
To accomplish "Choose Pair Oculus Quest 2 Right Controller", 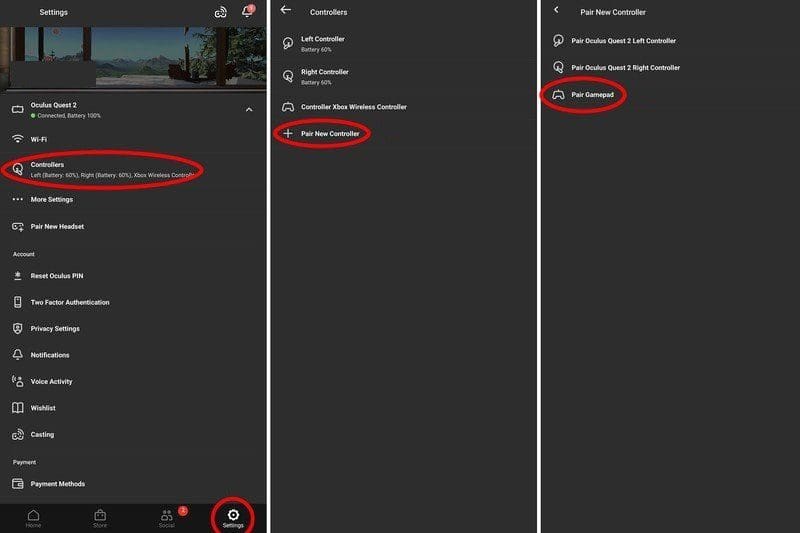I will point(670,67).
